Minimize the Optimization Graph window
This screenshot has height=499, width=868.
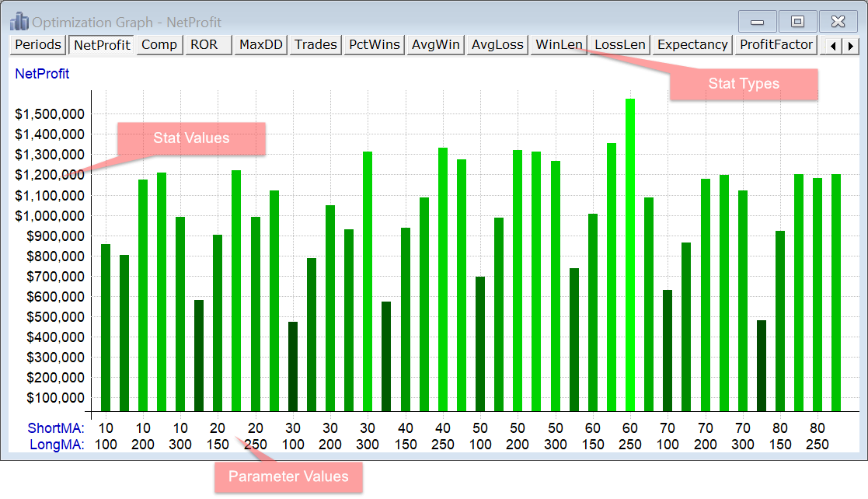pos(757,21)
